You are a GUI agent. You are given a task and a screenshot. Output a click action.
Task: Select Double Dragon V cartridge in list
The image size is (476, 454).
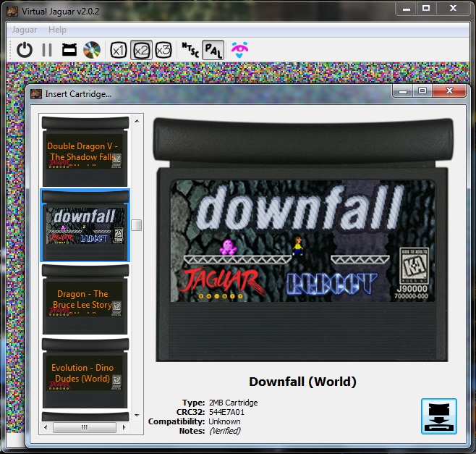[x=85, y=151]
